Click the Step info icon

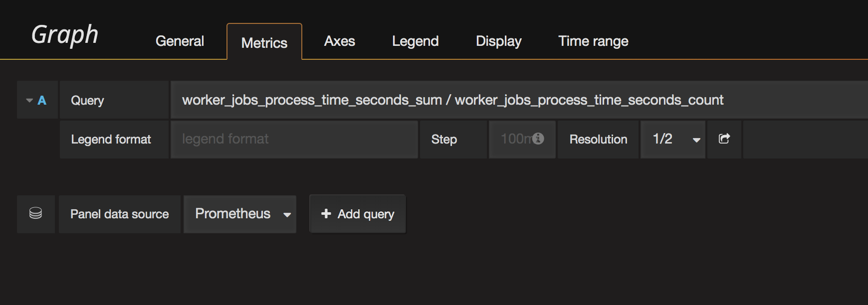tap(538, 139)
